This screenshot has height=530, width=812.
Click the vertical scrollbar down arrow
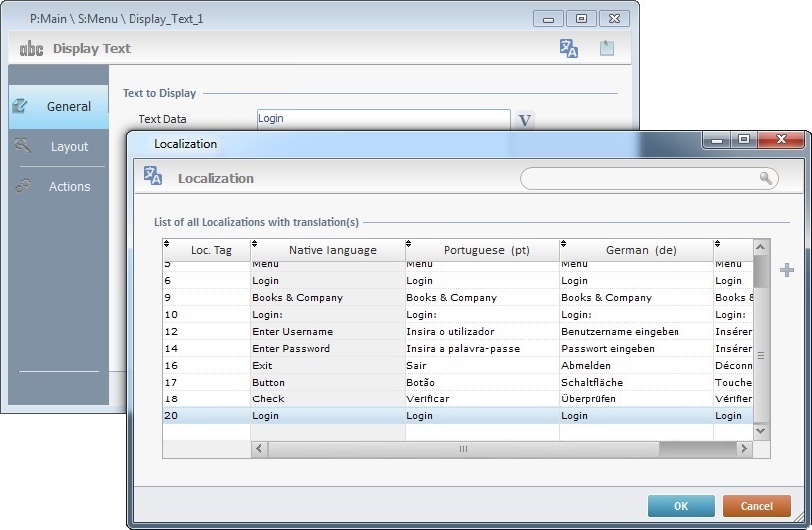pyautogui.click(x=761, y=432)
